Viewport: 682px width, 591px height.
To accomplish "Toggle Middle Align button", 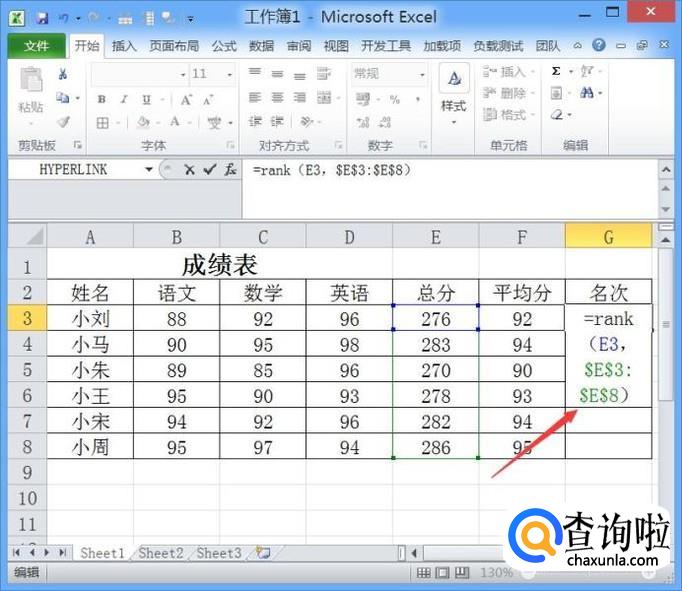I will [277, 74].
